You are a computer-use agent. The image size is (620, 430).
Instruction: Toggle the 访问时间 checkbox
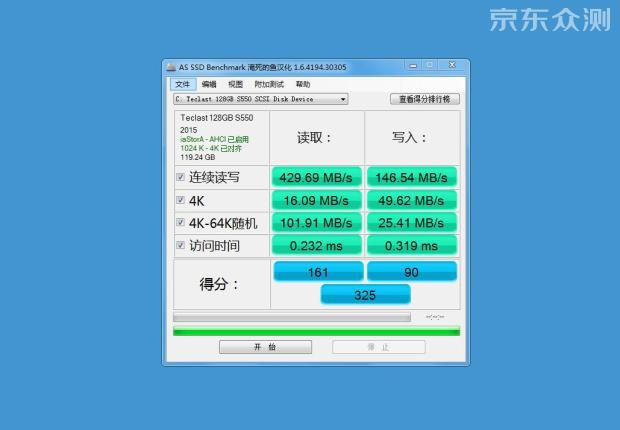pos(180,245)
